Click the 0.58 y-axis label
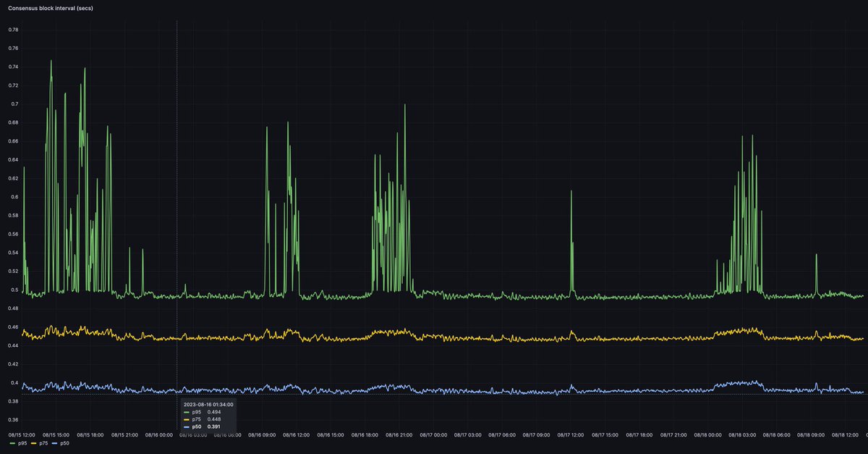This screenshot has height=454, width=868. pos(13,215)
